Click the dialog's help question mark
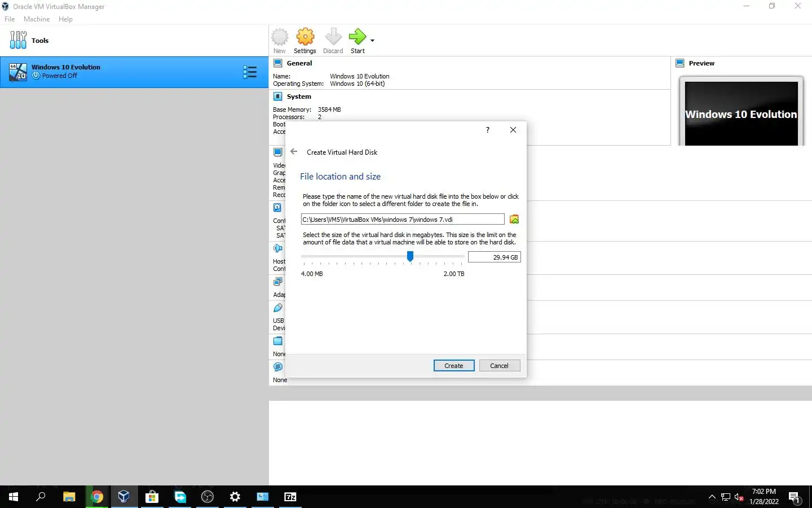The width and height of the screenshot is (812, 508). point(488,130)
